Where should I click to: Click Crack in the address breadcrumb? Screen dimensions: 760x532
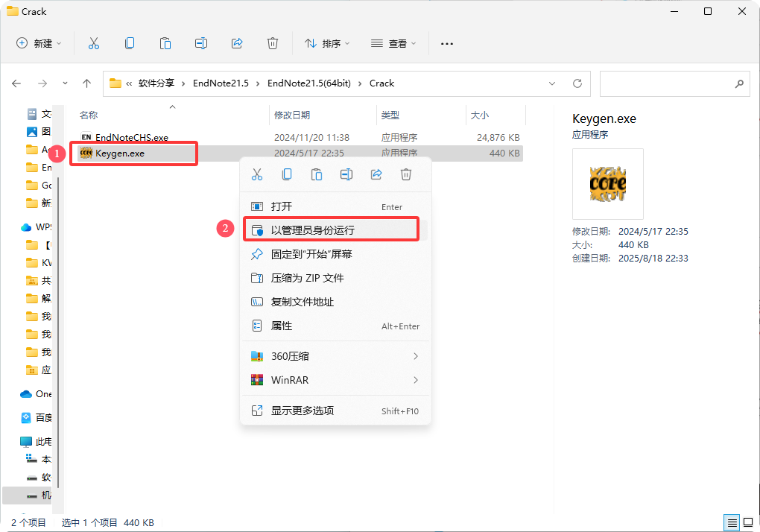click(382, 83)
